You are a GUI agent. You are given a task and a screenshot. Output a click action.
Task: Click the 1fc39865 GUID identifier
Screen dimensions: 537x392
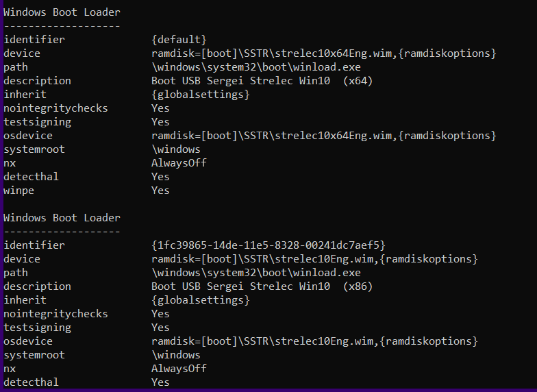click(268, 245)
